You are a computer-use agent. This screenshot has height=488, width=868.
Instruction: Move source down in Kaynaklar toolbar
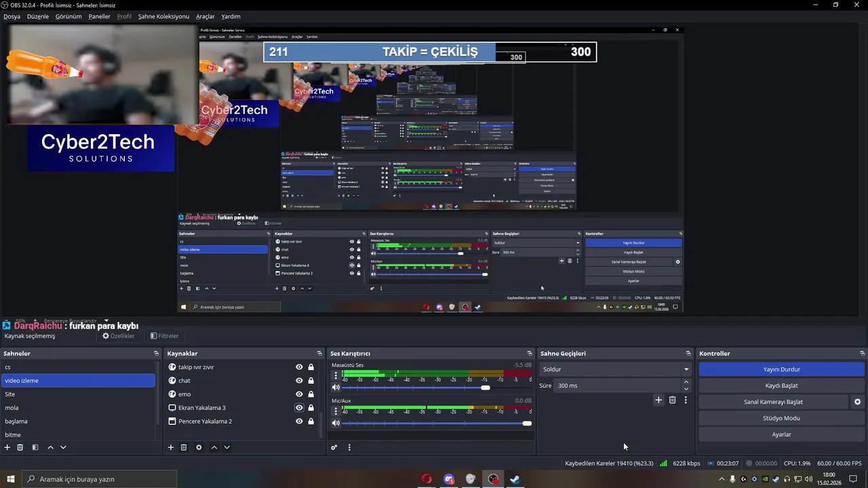click(226, 447)
